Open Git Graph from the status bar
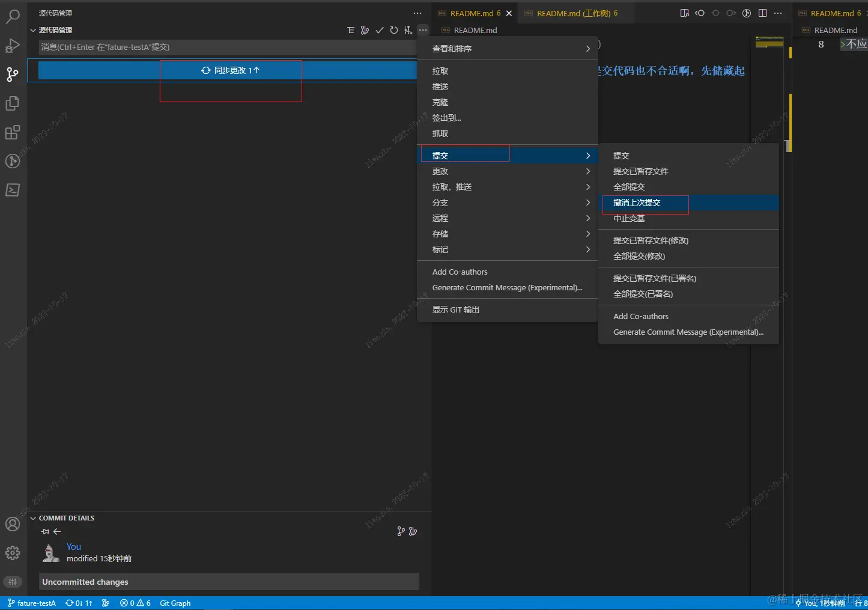The image size is (868, 610). 174,603
